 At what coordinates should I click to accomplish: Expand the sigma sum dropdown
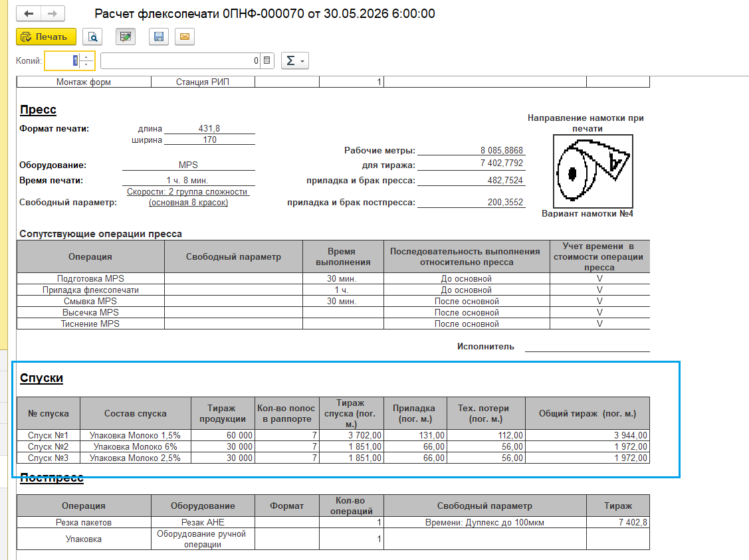pyautogui.click(x=294, y=60)
